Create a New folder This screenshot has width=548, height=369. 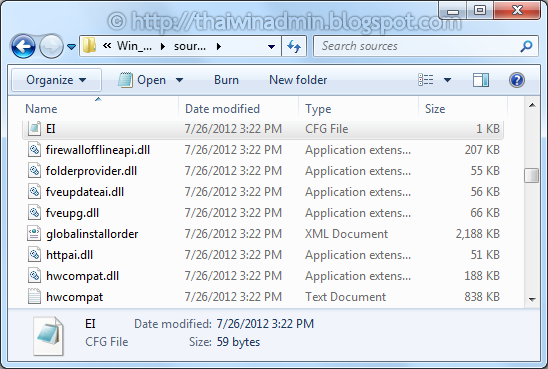pos(298,80)
